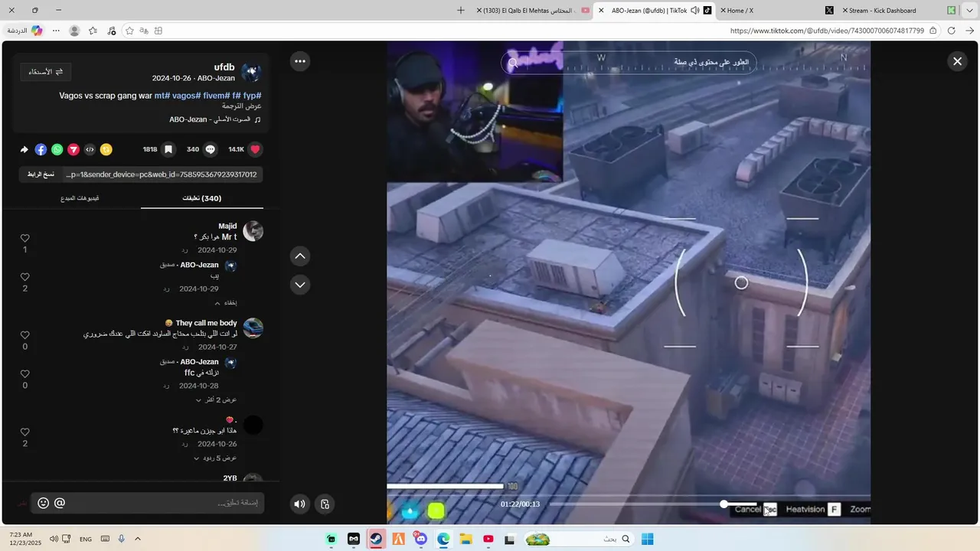Image resolution: width=980 pixels, height=551 pixels.
Task: Insert emoji in the comment box
Action: point(43,503)
